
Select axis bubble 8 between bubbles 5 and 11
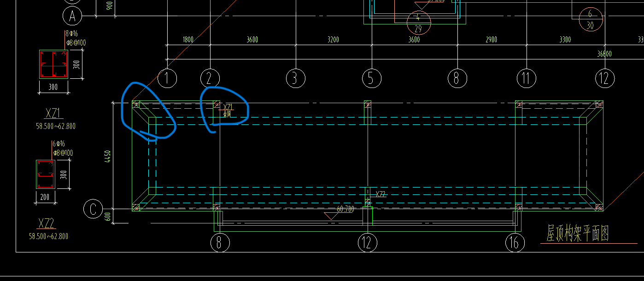[x=457, y=78]
